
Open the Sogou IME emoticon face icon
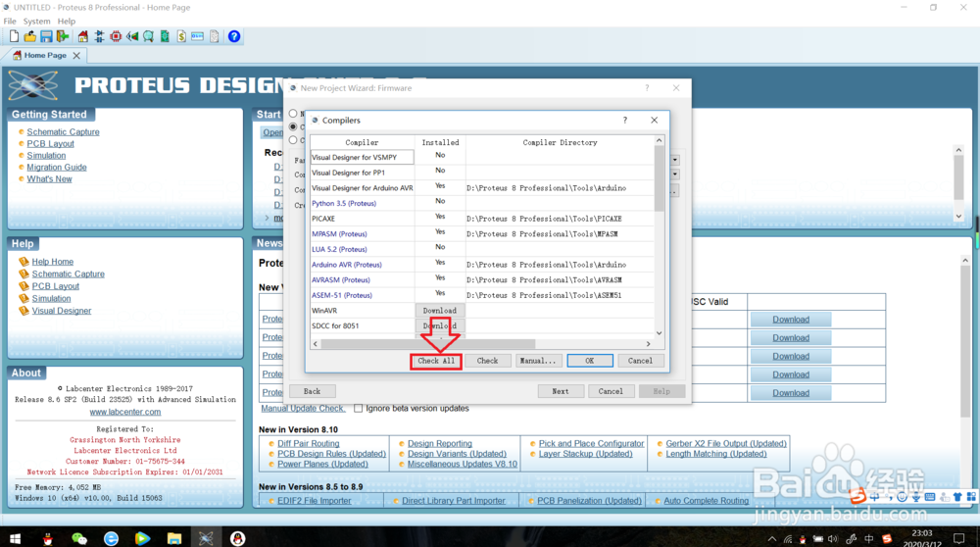902,498
